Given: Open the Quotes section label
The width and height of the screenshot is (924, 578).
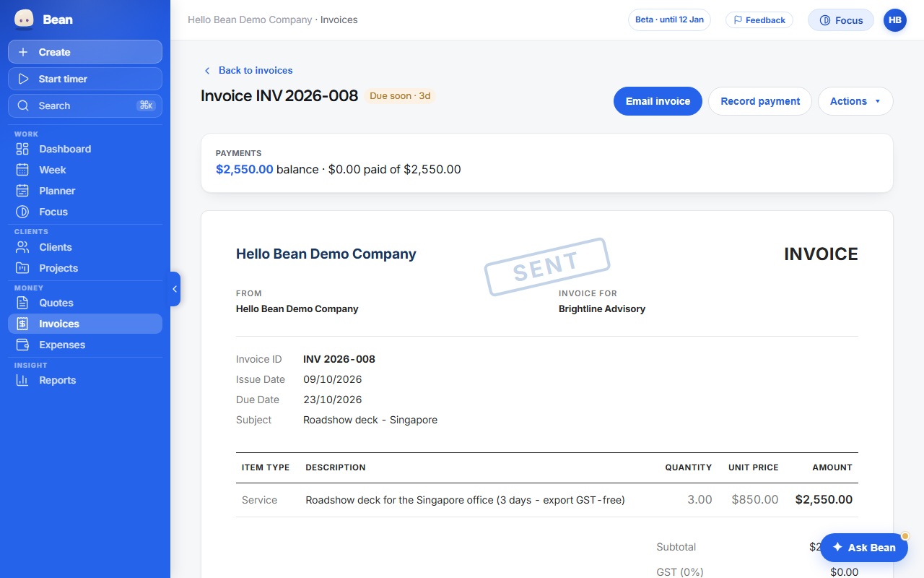Looking at the screenshot, I should pyautogui.click(x=56, y=303).
